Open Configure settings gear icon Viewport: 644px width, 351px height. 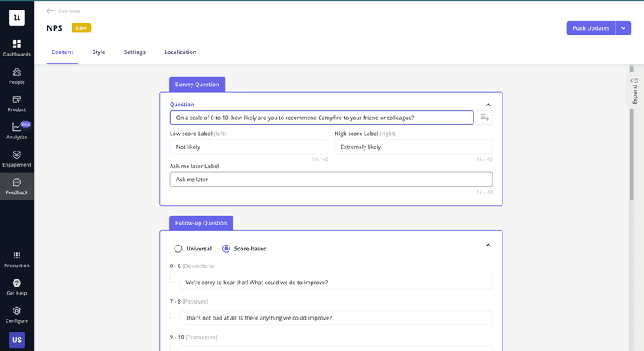pos(17,311)
